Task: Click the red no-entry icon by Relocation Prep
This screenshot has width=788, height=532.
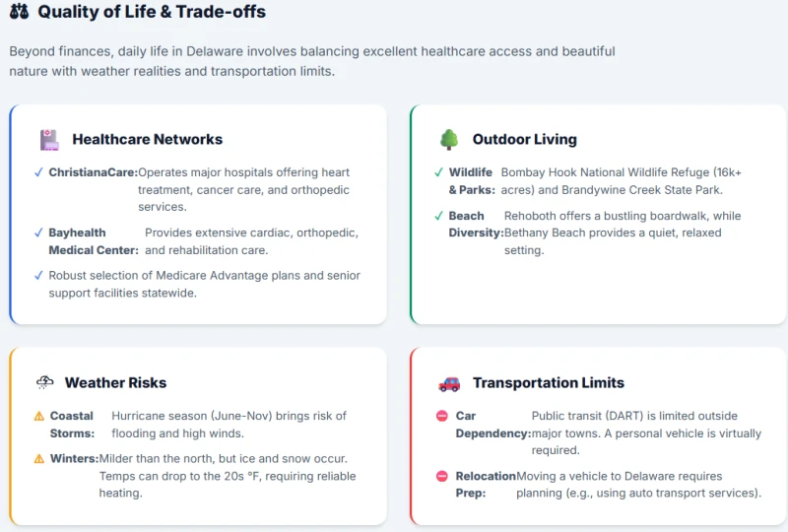Action: tap(442, 477)
